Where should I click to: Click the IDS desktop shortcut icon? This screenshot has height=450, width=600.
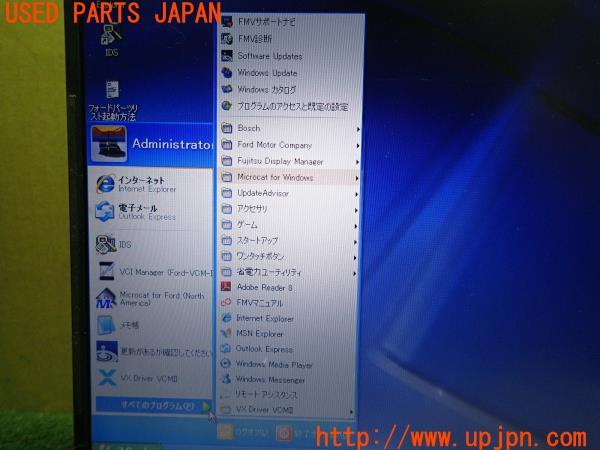coord(111,35)
